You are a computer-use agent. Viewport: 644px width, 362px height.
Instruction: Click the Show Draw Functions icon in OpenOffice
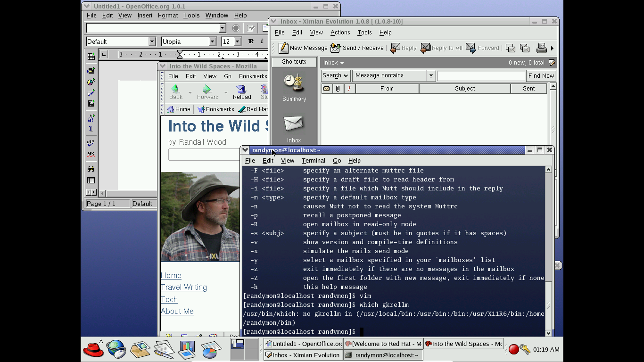pyautogui.click(x=91, y=92)
